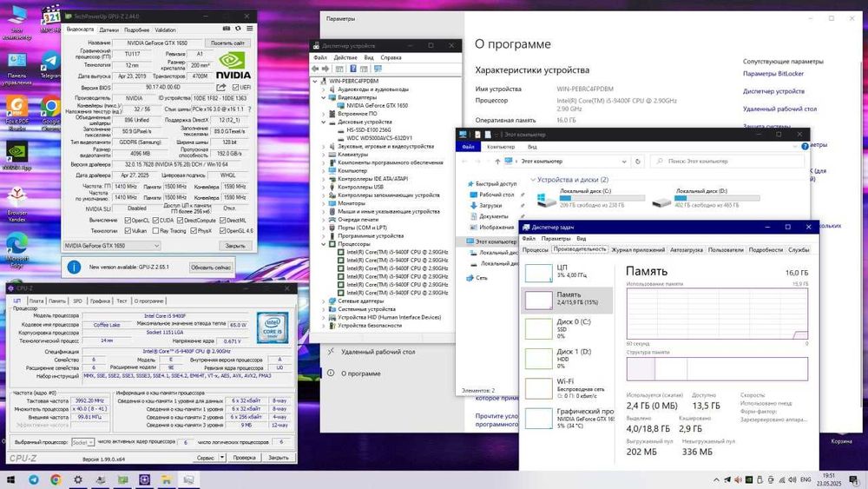Open the NVIDIA App desktop icon
The width and height of the screenshot is (868, 489).
pos(16,156)
